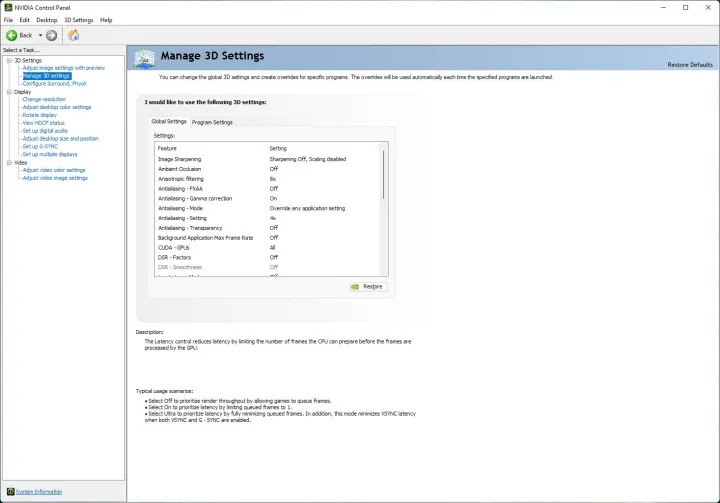Select Manage 3D settings in tree
Image resolution: width=720 pixels, height=503 pixels.
[x=47, y=76]
